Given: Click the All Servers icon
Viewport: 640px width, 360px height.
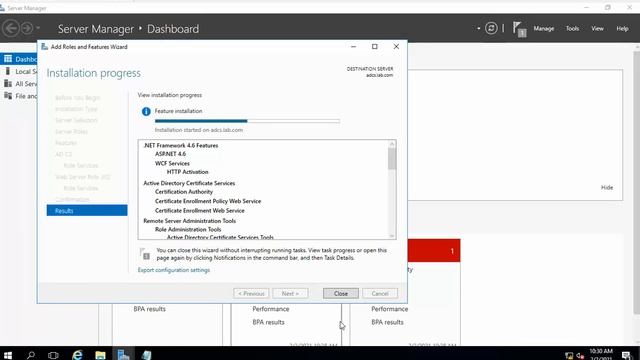Looking at the screenshot, I should click(8, 83).
